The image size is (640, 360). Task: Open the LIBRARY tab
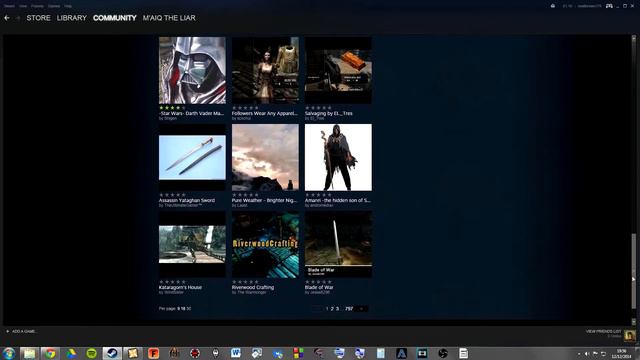(x=72, y=18)
